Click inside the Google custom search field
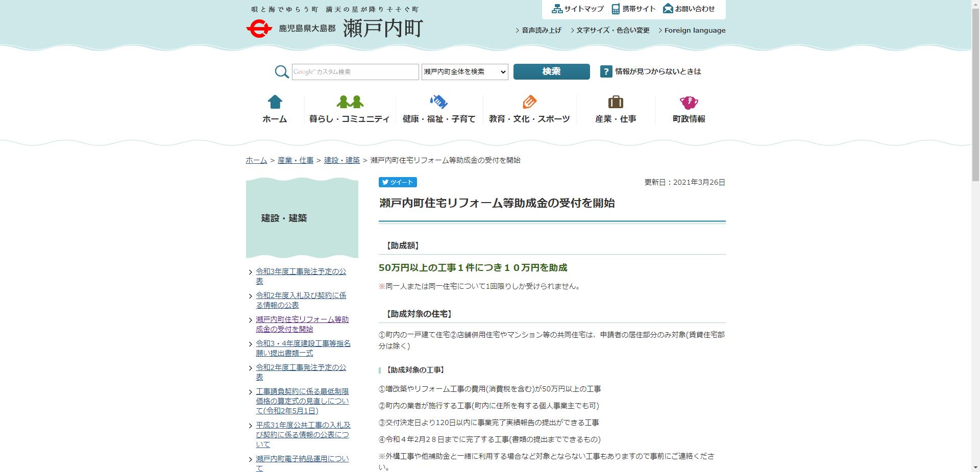The image size is (980, 472). pos(355,71)
